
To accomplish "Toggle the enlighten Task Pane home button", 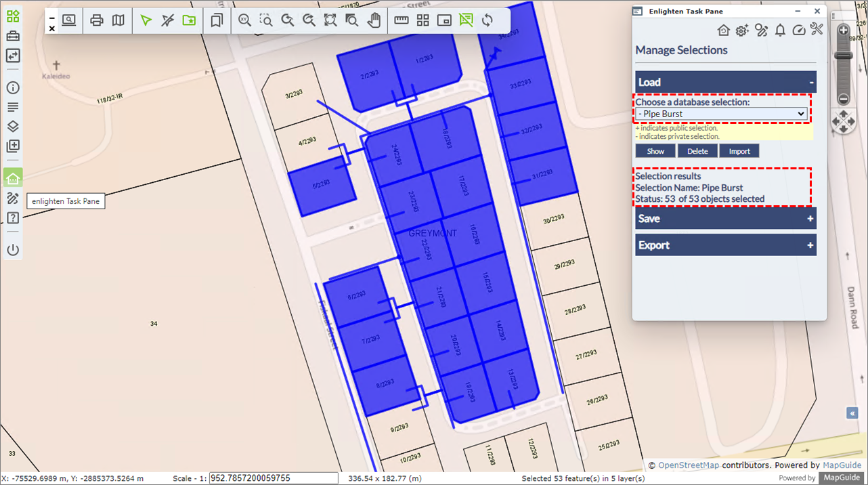I will [13, 178].
